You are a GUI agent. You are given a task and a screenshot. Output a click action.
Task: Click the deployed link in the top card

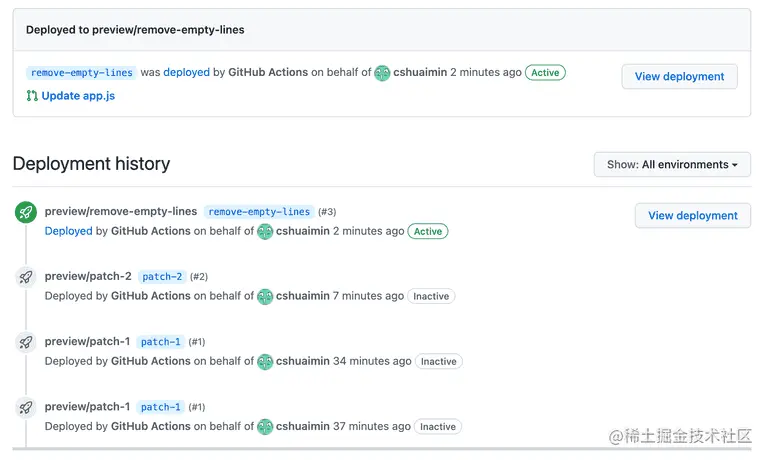tap(186, 72)
